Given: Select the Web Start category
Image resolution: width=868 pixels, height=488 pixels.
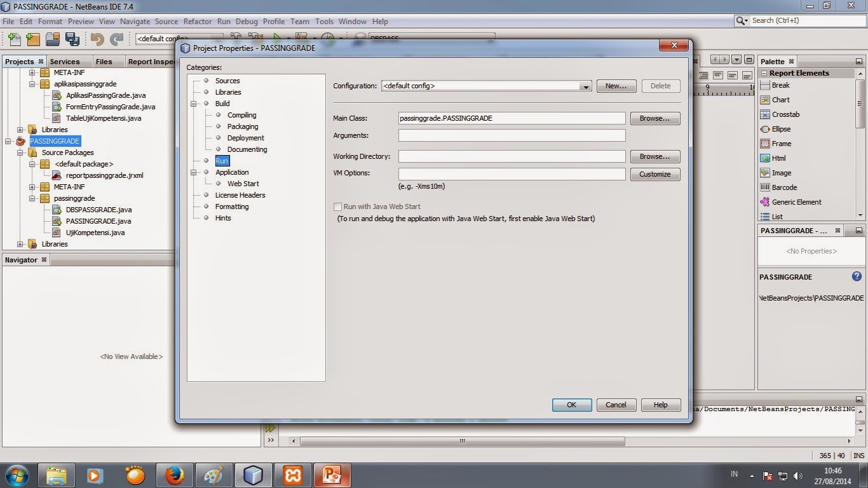Looking at the screenshot, I should coord(243,184).
